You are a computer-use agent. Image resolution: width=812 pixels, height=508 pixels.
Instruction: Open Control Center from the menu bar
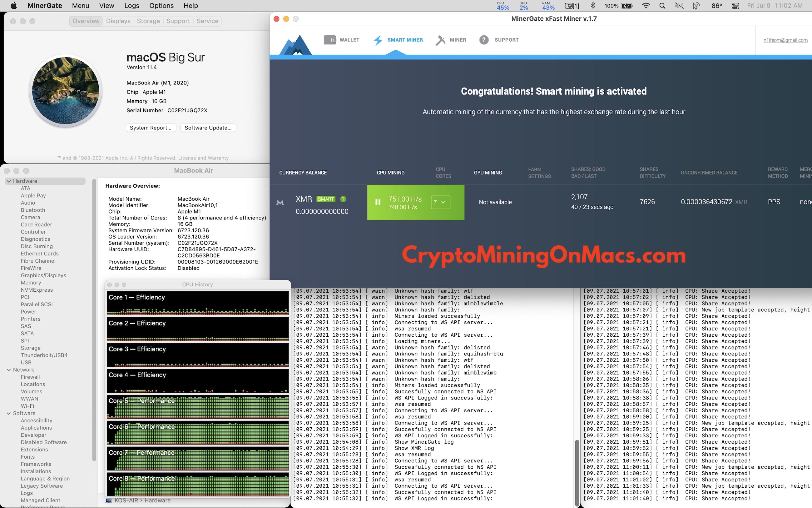735,6
